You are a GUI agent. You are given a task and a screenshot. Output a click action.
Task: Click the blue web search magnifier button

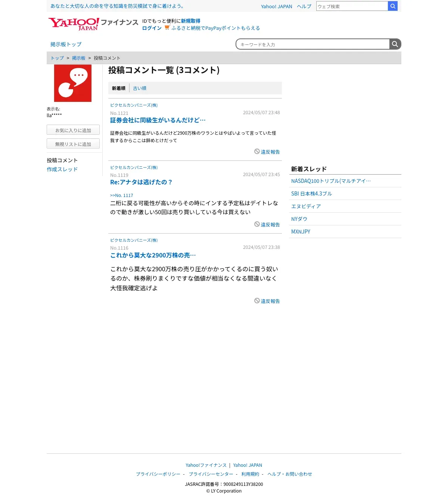pos(393,6)
